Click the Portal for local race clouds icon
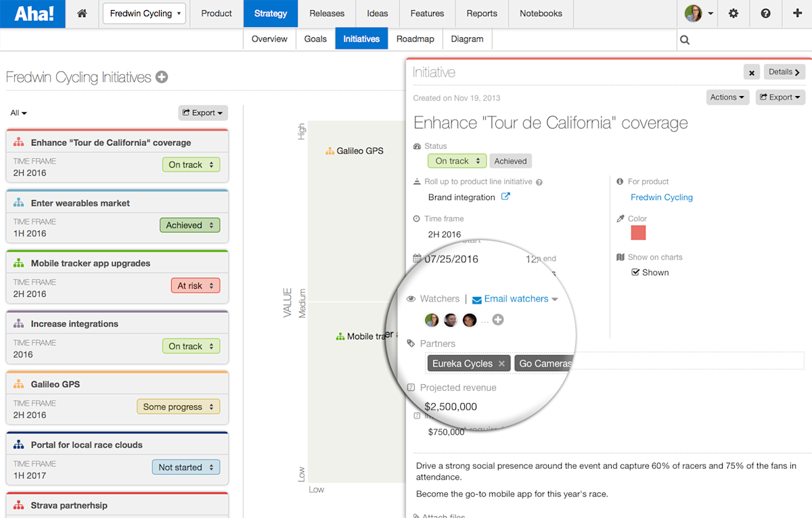The width and height of the screenshot is (812, 518). point(19,445)
